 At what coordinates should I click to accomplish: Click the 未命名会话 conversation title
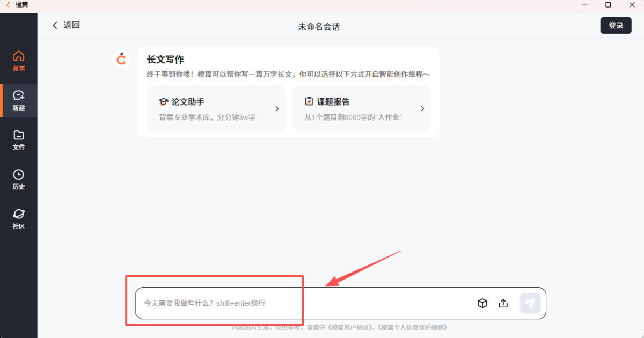[x=319, y=26]
